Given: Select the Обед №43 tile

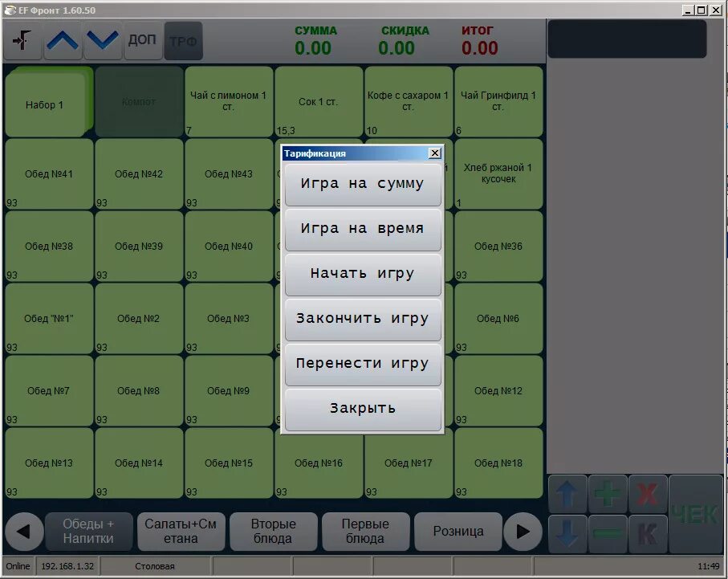Looking at the screenshot, I should [x=229, y=173].
